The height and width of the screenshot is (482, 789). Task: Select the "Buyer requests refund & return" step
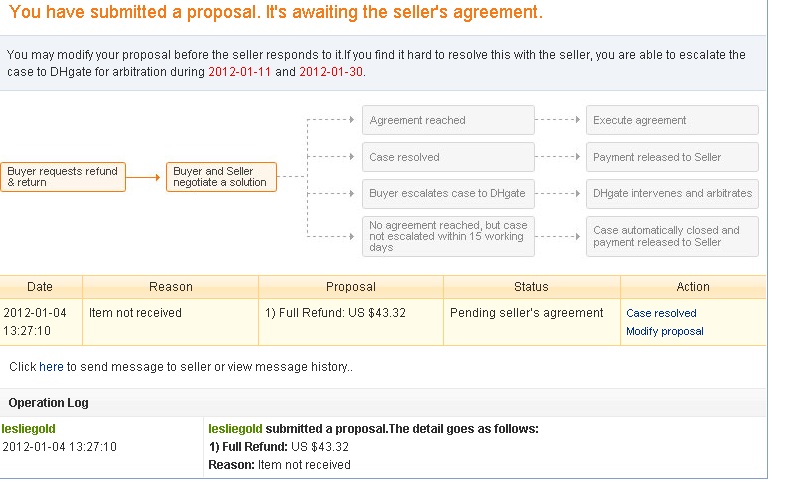click(62, 177)
